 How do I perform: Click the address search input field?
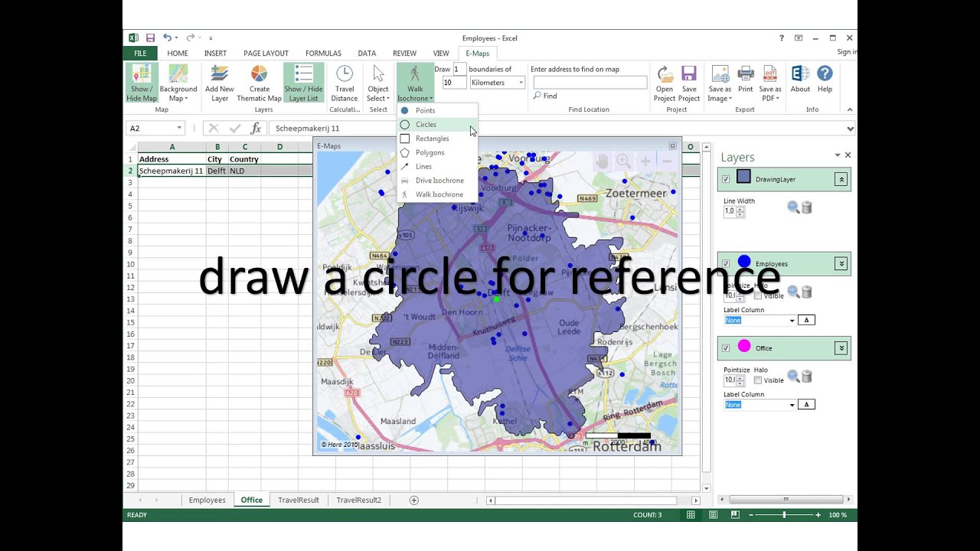[x=590, y=83]
